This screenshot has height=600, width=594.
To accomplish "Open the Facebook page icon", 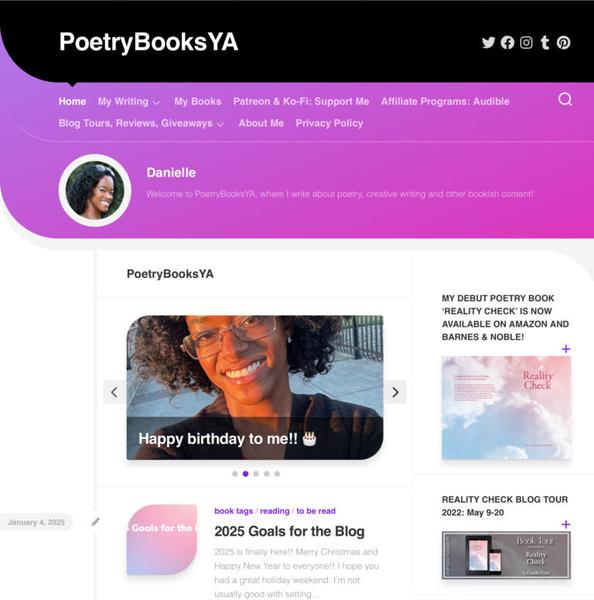I will 507,42.
